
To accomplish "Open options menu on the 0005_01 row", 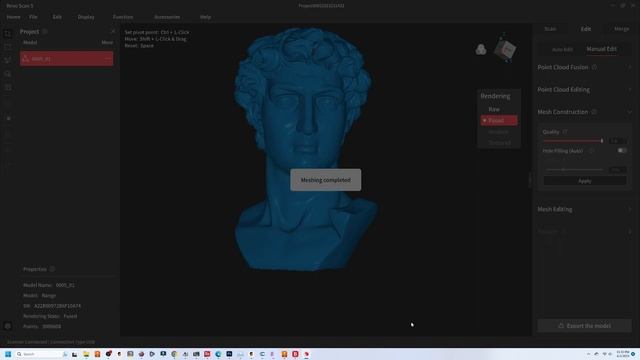I will click(x=108, y=59).
